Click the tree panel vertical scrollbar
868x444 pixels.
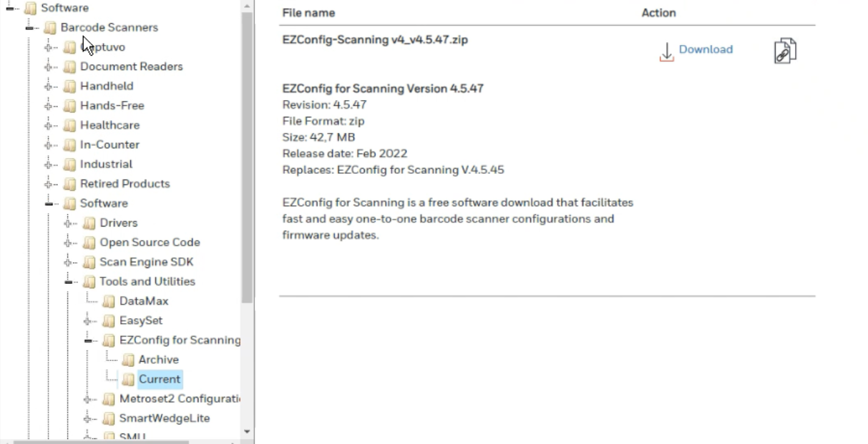pyautogui.click(x=248, y=157)
